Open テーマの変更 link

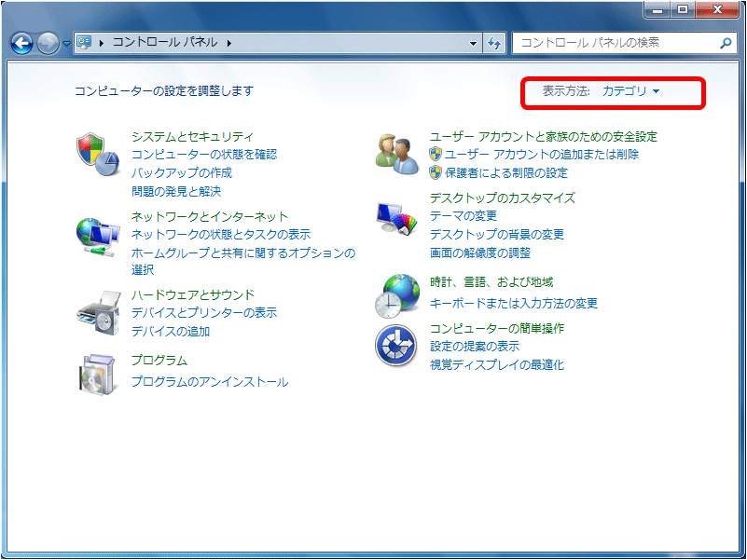(x=463, y=216)
